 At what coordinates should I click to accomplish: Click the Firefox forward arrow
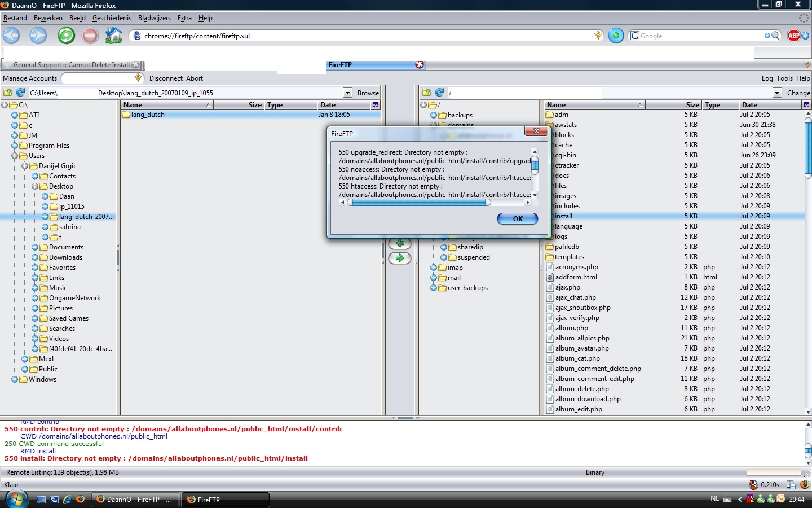38,36
